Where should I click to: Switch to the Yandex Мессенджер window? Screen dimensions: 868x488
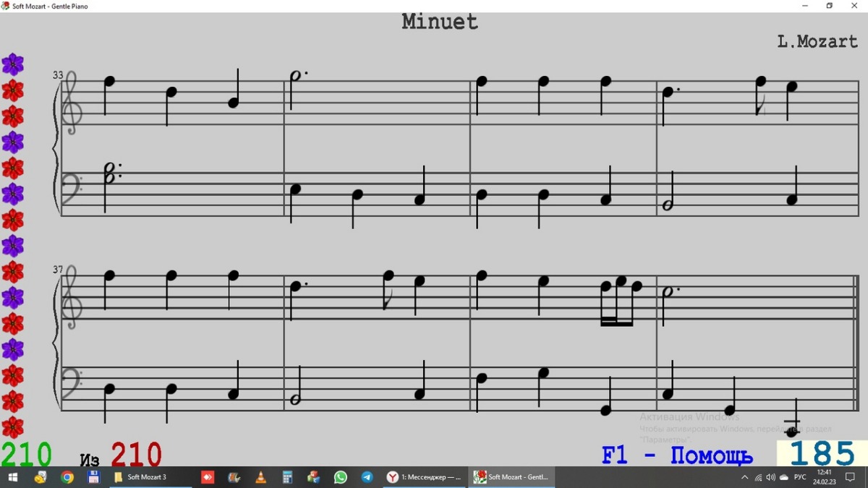425,477
